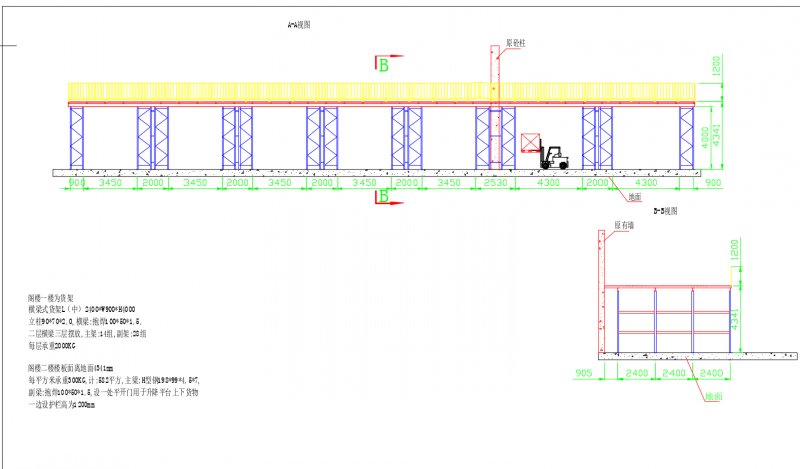Select the B-B view title text
The image size is (800, 469).
[x=665, y=211]
